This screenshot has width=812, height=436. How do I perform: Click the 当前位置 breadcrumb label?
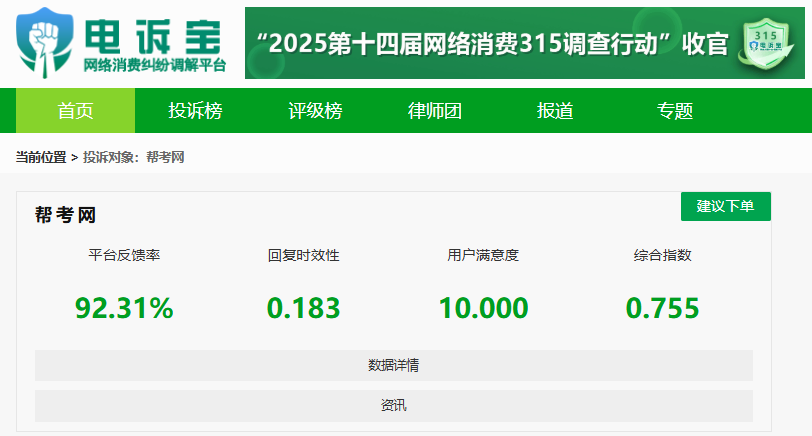(x=41, y=157)
